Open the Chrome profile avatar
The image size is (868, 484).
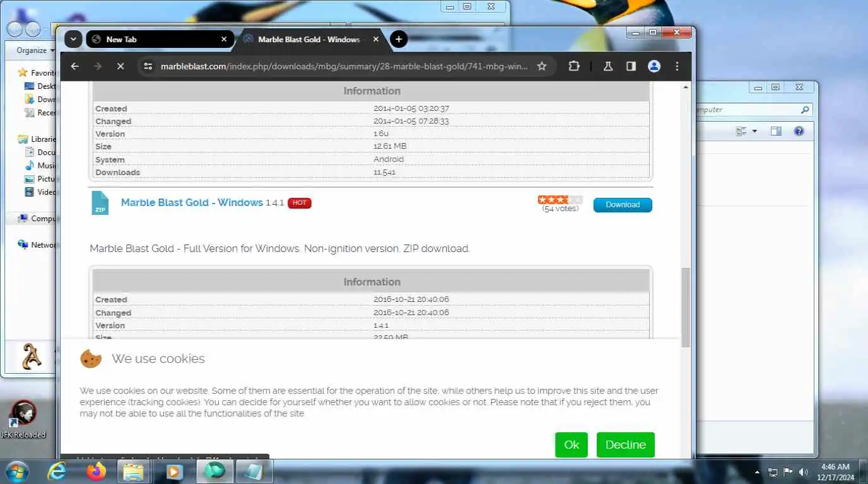coord(654,66)
